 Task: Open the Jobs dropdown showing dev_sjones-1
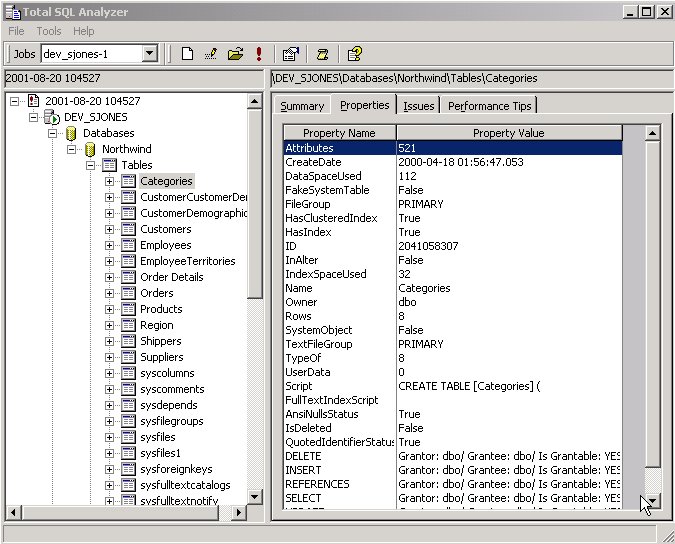149,54
